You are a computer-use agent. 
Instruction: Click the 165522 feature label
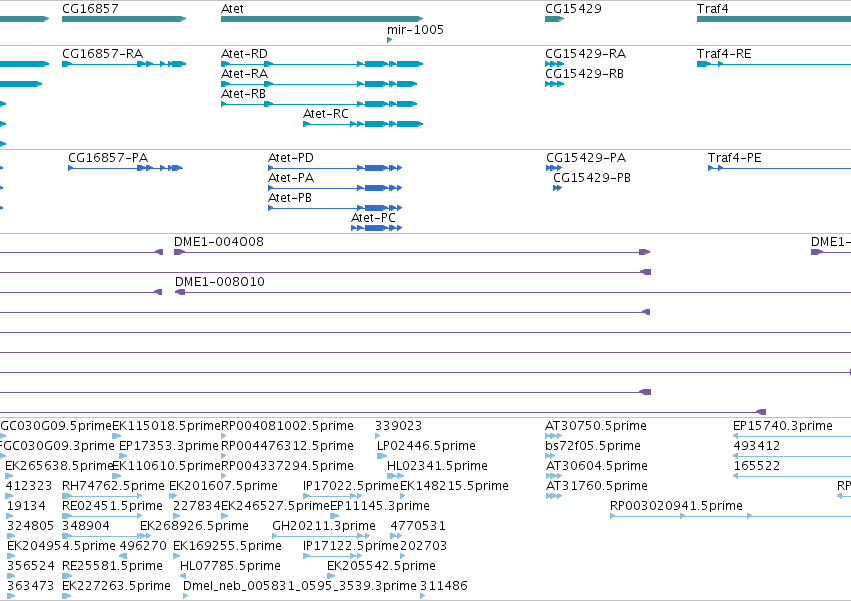(x=757, y=466)
